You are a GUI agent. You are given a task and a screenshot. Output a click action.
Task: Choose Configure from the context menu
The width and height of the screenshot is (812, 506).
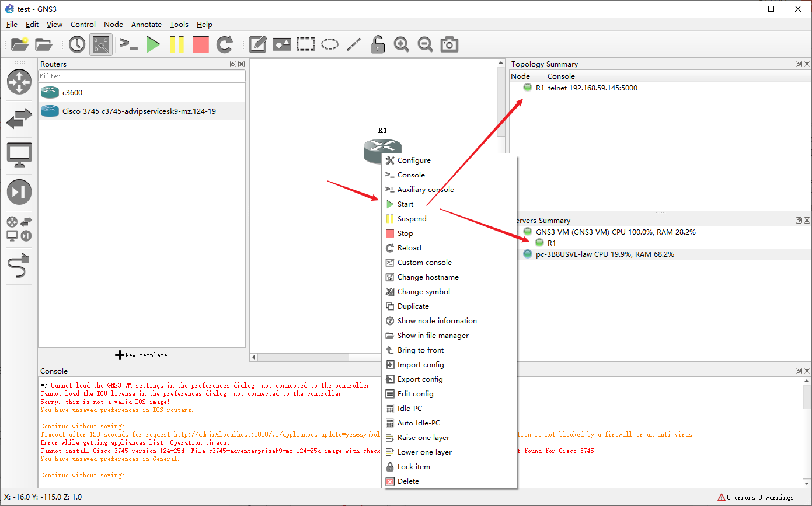coord(449,160)
